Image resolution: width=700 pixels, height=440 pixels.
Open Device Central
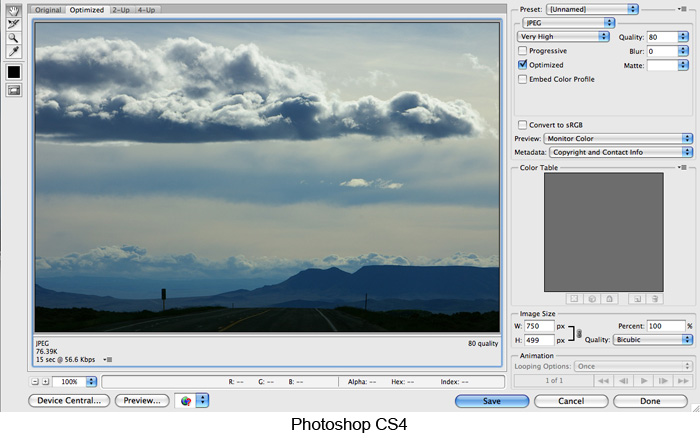click(x=69, y=401)
